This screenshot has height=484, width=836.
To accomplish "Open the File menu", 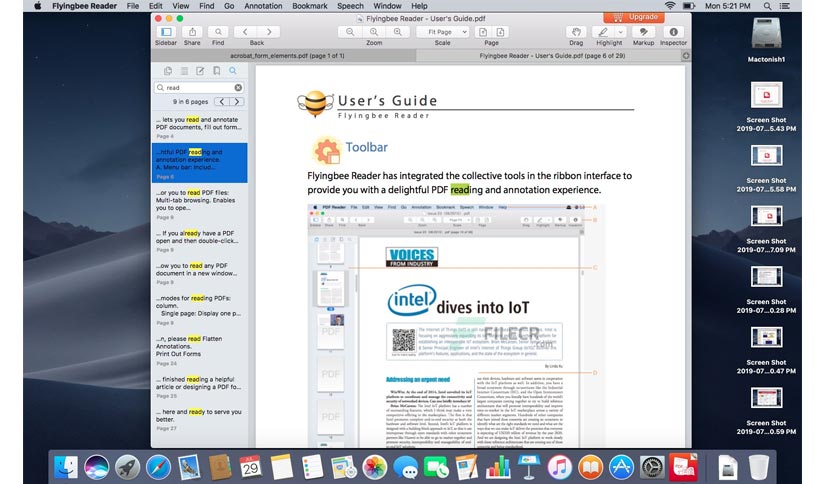I will point(133,6).
